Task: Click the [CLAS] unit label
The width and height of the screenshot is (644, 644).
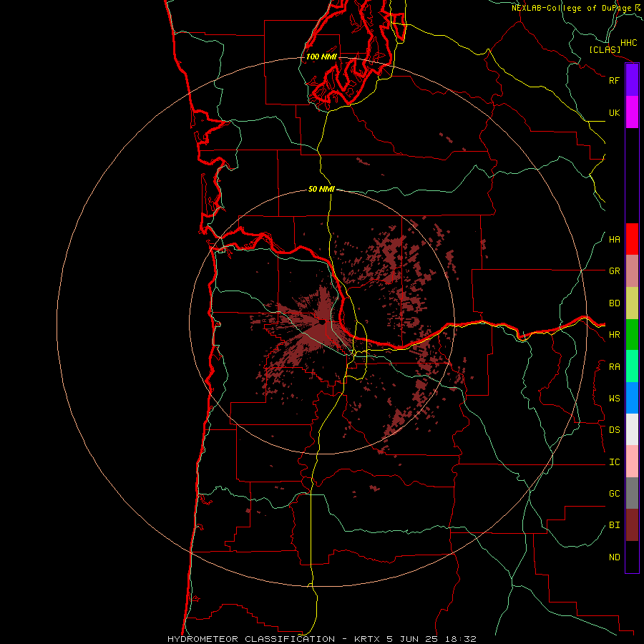Action: 605,49
